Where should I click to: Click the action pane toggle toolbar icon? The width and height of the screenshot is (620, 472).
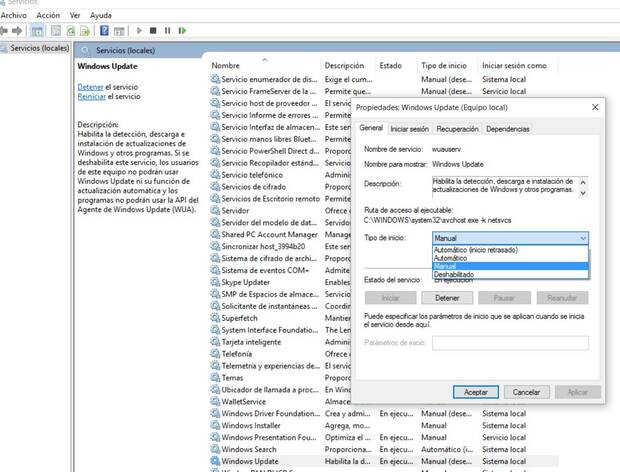(x=119, y=31)
